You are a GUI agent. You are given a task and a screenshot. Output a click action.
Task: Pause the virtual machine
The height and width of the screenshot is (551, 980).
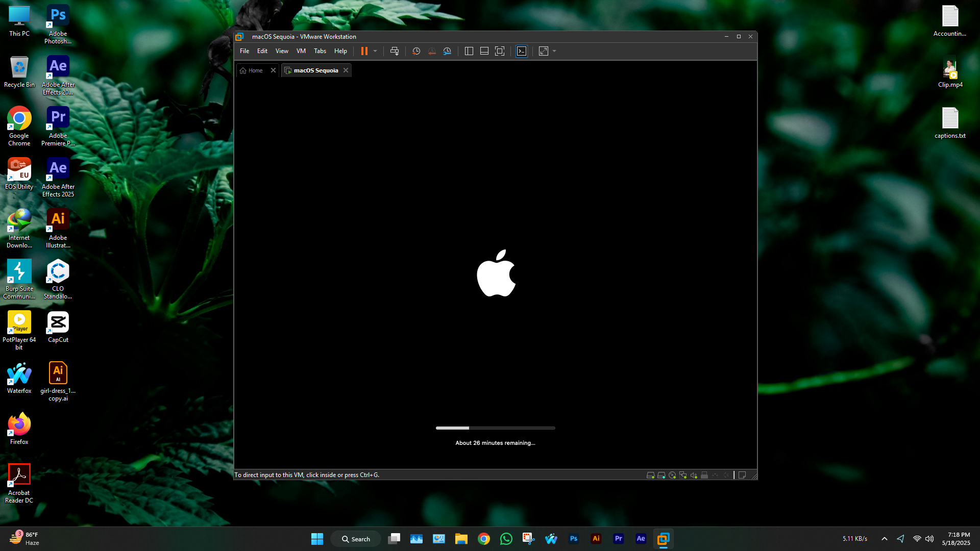[364, 51]
